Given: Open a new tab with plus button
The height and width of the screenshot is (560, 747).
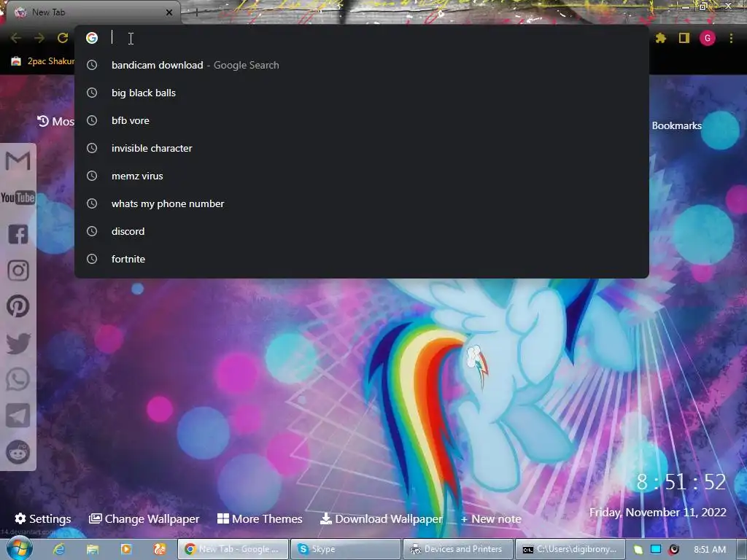Looking at the screenshot, I should 196,12.
